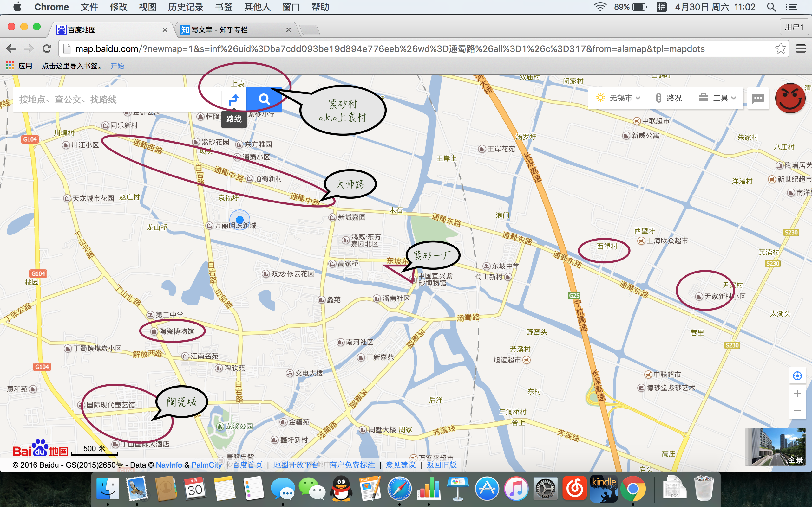Viewport: 812px width, 507px height.
Task: Click the 地图开放平台 link
Action: pyautogui.click(x=296, y=465)
